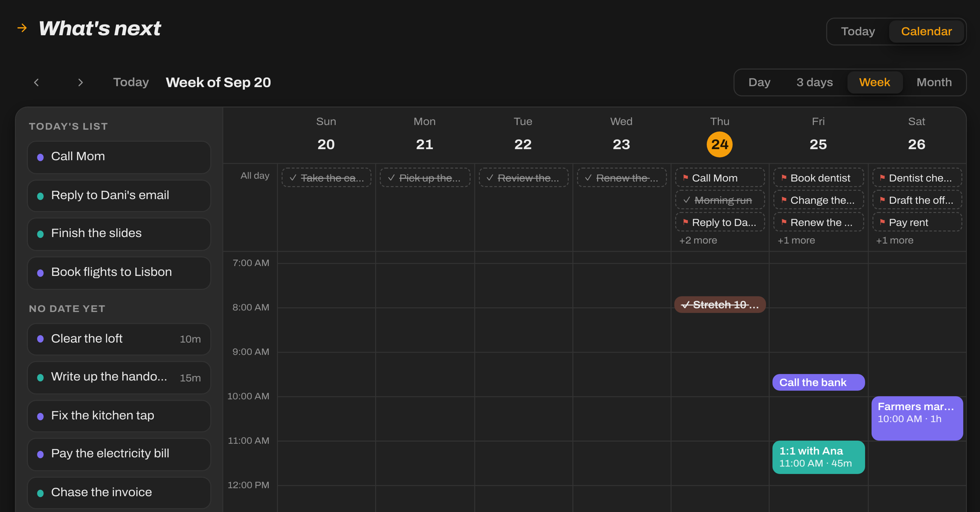980x512 pixels.
Task: Jump to Today next to week arrows
Action: tap(131, 82)
